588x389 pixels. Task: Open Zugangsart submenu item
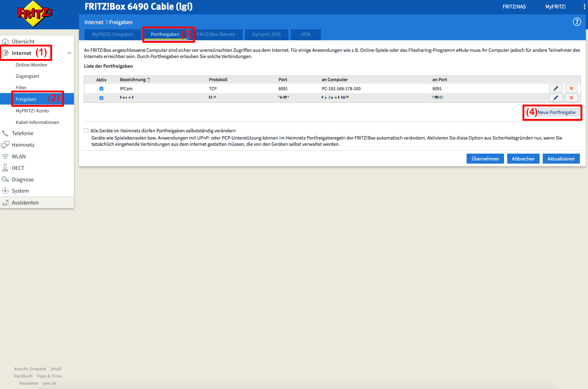tap(27, 76)
